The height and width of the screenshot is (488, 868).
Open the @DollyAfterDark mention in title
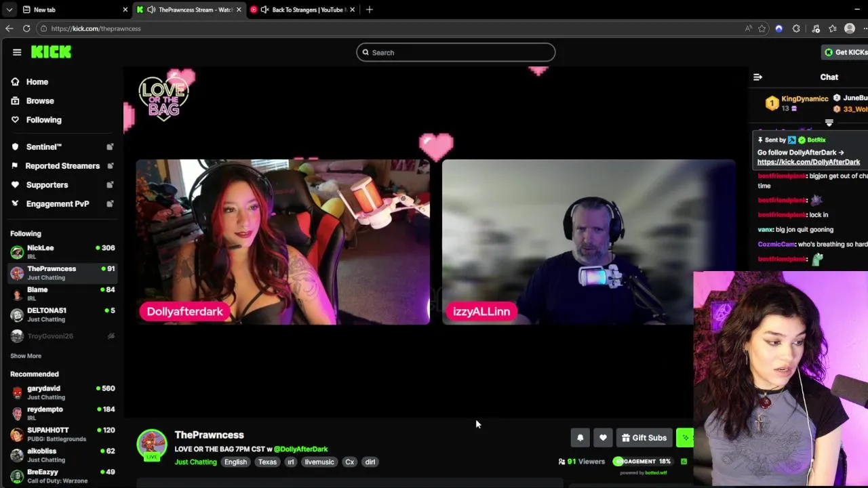pos(300,449)
